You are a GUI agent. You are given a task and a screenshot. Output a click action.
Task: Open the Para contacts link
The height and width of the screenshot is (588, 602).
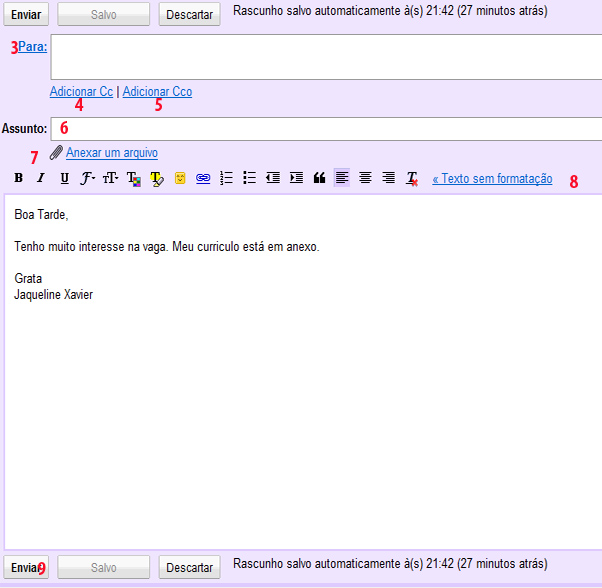point(33,47)
